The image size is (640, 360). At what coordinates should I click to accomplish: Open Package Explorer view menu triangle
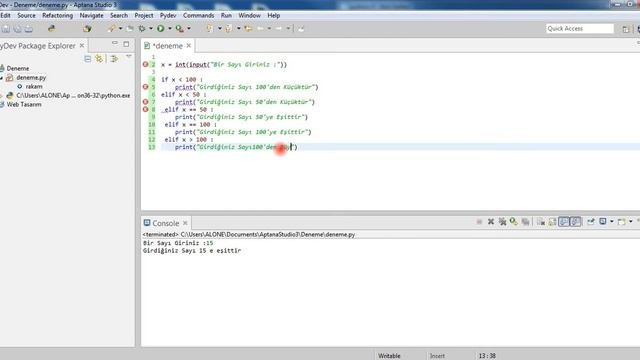click(x=129, y=57)
